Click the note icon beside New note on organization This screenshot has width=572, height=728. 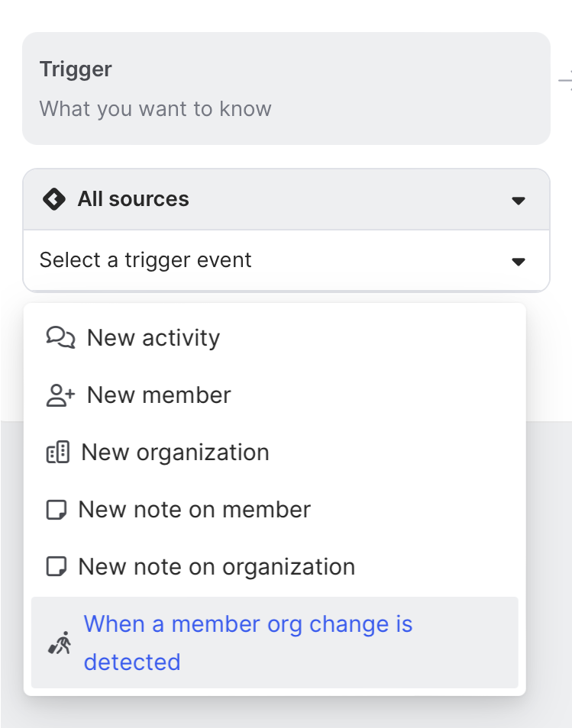tap(56, 567)
